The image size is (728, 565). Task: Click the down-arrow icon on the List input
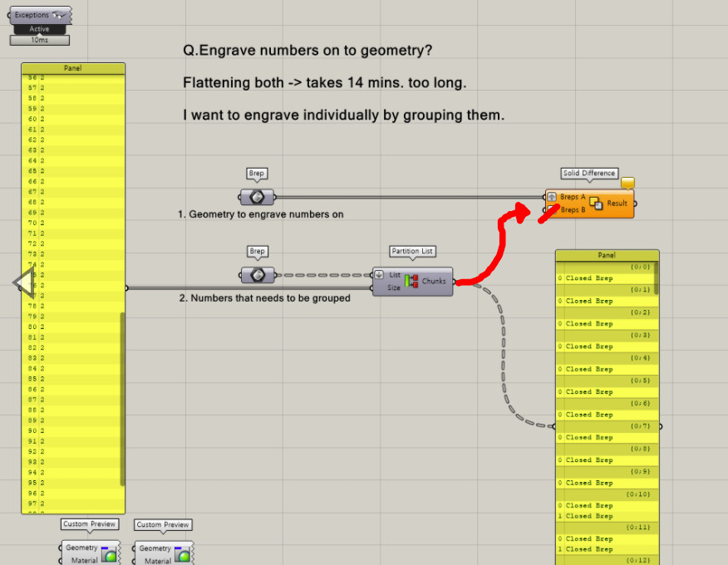(379, 274)
